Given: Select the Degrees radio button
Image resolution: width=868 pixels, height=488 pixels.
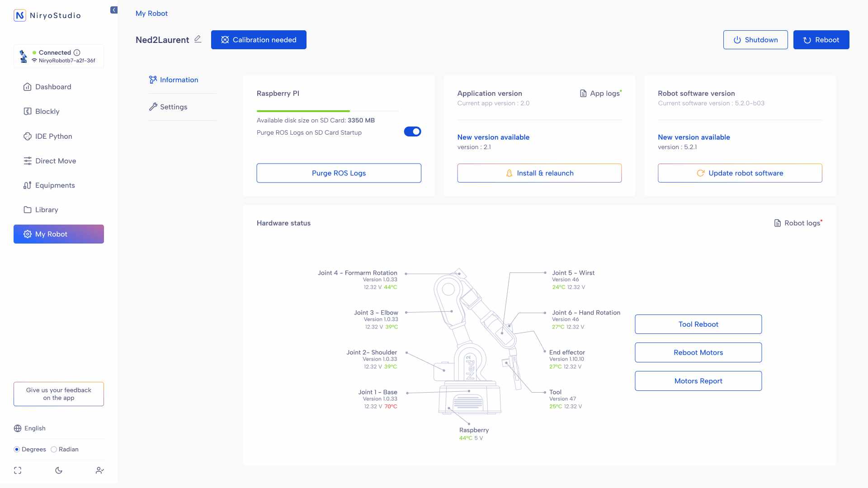Looking at the screenshot, I should (17, 449).
